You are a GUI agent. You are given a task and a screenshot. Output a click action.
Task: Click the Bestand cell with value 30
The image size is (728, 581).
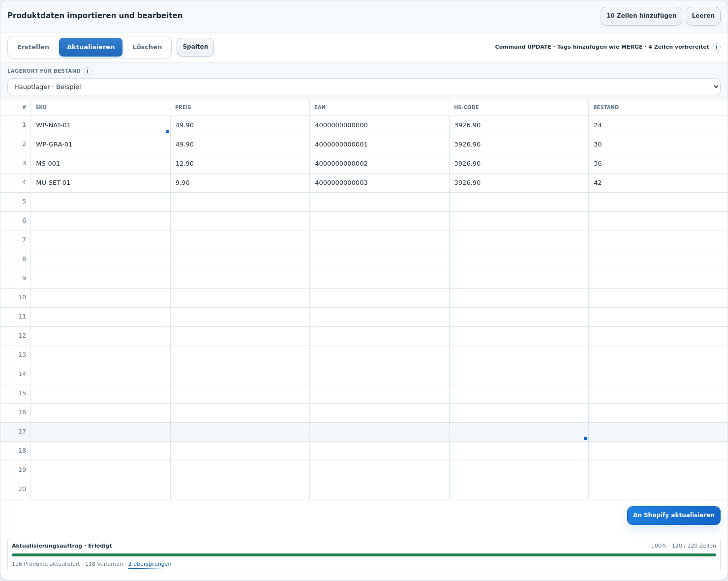(658, 145)
